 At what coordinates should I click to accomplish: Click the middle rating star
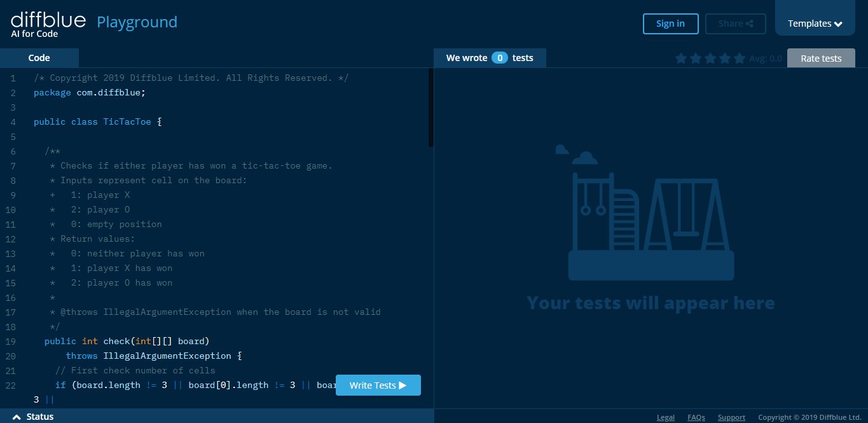tap(710, 58)
